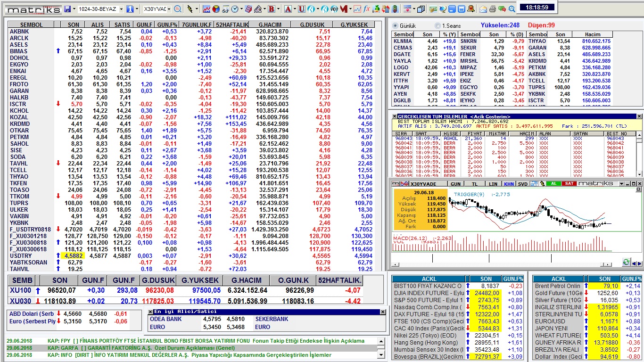The width and height of the screenshot is (644, 362).
Task: Click the blue number 1 page icon
Action: click(x=130, y=9)
